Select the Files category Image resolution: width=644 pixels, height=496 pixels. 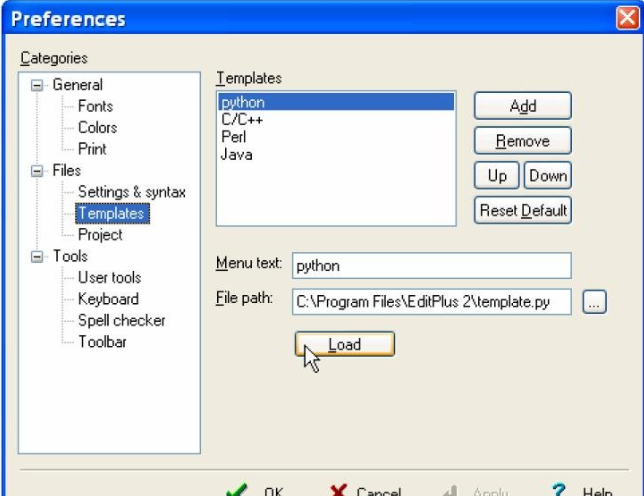[67, 170]
